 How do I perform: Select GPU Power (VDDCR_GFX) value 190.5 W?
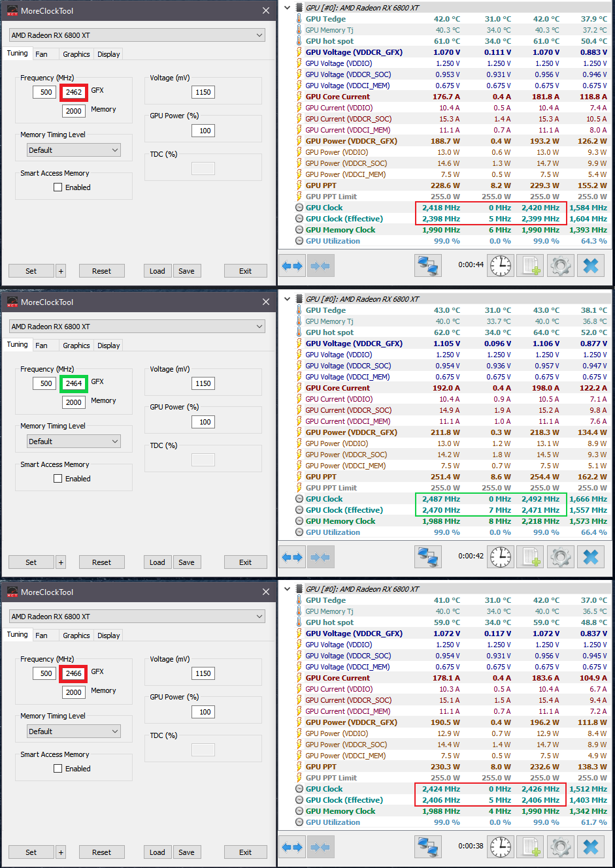[446, 722]
